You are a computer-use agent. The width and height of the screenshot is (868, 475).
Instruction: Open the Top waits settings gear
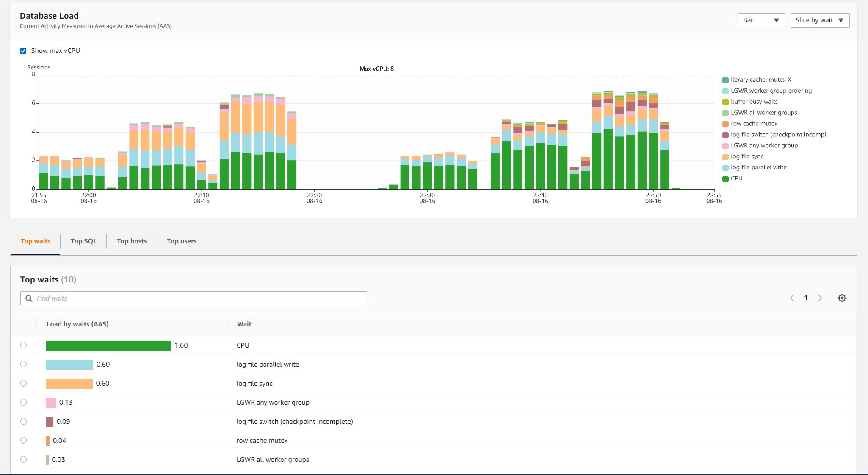[842, 298]
